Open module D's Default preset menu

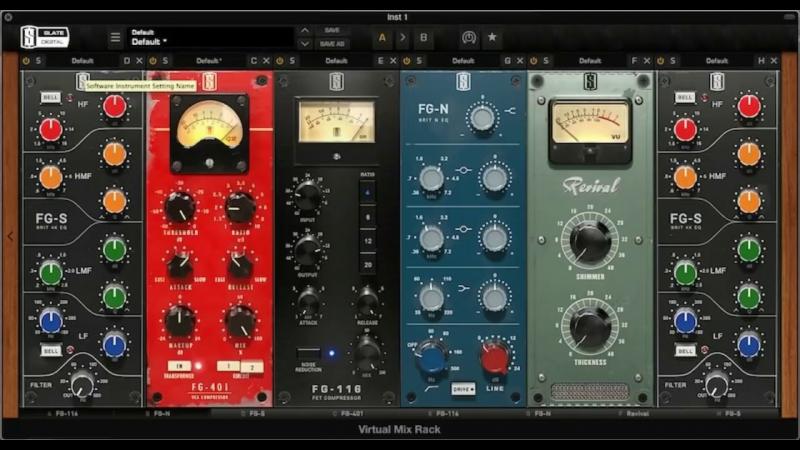point(82,61)
